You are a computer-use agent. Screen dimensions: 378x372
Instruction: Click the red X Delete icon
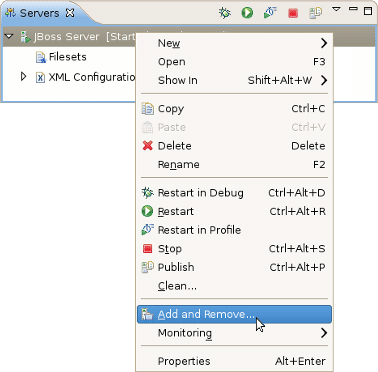click(147, 146)
